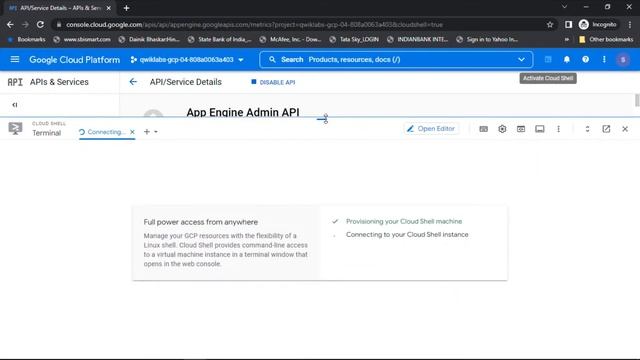Click the App Engine Admin API title
Image resolution: width=640 pixels, height=360 pixels.
[x=243, y=112]
